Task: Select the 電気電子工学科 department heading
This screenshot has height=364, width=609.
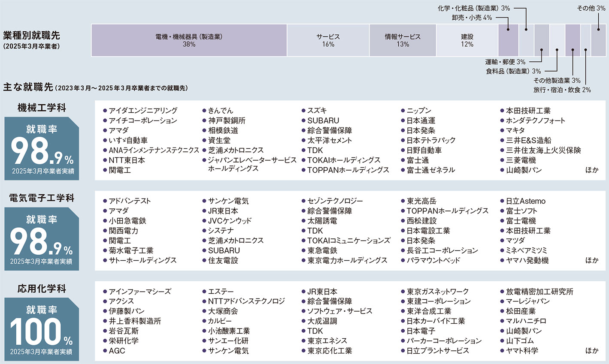Action: pos(42,198)
